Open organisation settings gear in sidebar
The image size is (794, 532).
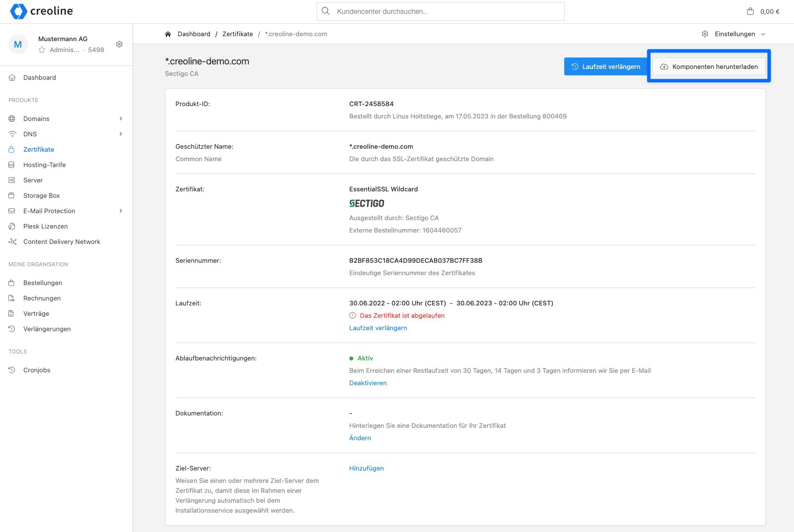coord(119,44)
